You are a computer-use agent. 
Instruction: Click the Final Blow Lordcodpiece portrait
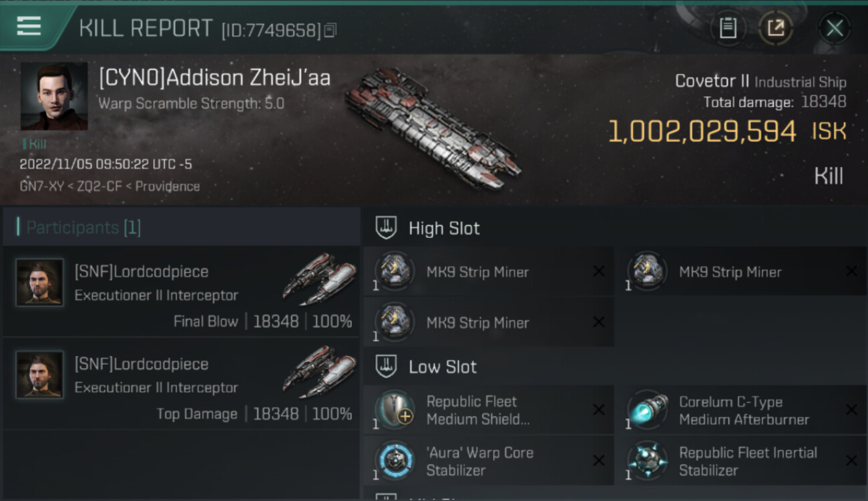tap(40, 283)
